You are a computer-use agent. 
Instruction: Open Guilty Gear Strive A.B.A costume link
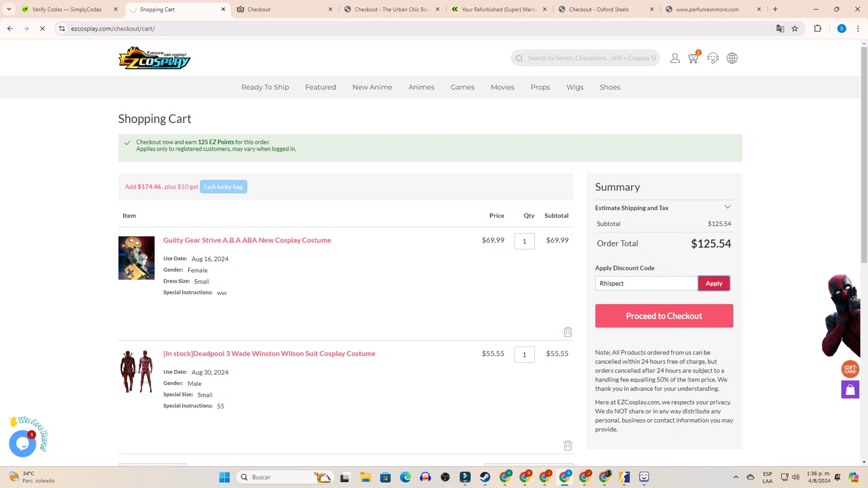tap(247, 240)
